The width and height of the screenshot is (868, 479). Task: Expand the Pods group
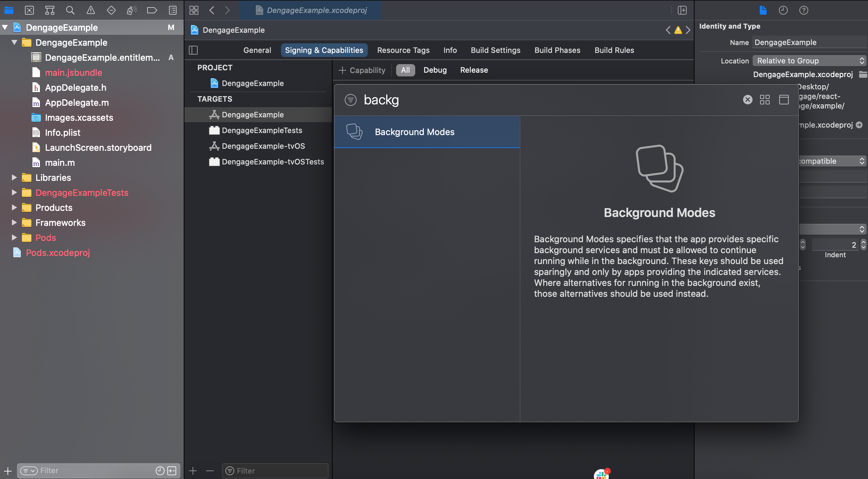click(x=14, y=237)
